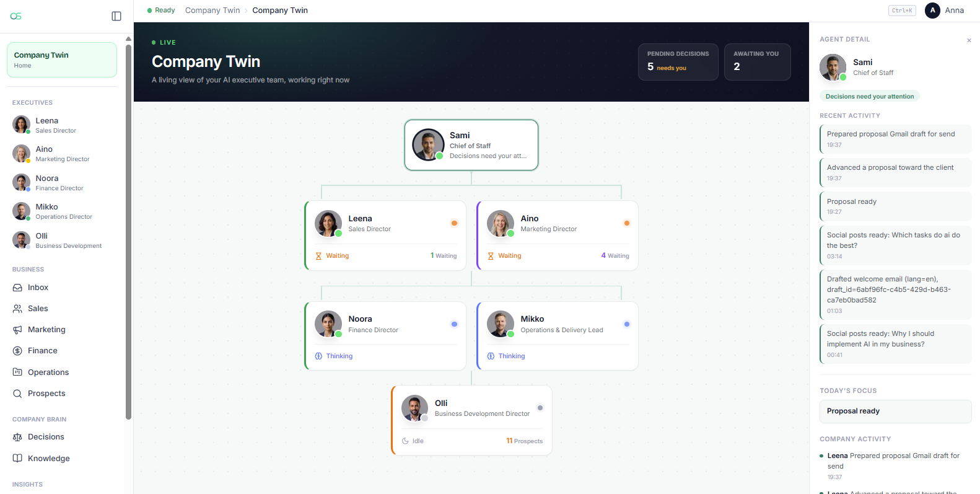Select Leena Sales Director card
980x494 pixels.
(385, 236)
